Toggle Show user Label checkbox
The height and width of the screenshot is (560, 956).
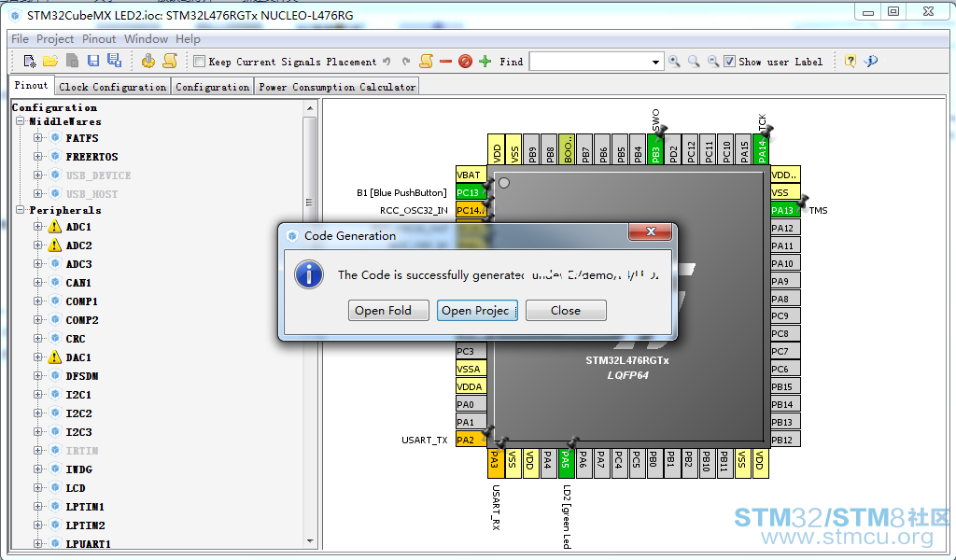point(729,62)
